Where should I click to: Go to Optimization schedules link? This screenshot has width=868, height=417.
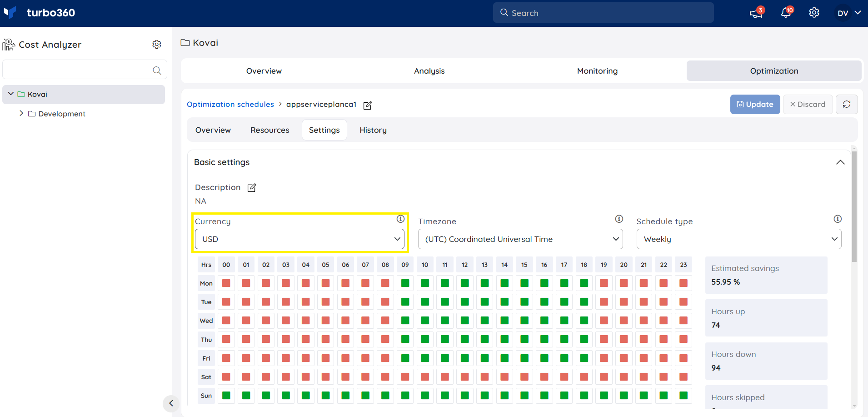point(230,104)
